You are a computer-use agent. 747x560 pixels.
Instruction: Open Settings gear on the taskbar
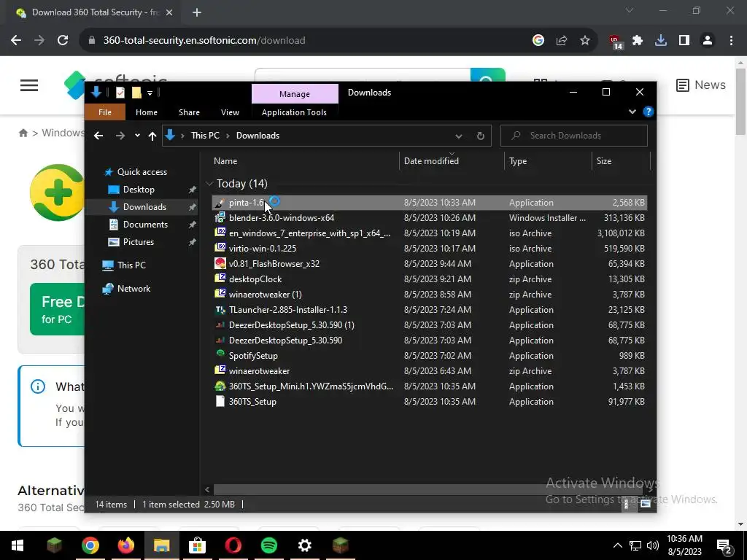305,545
